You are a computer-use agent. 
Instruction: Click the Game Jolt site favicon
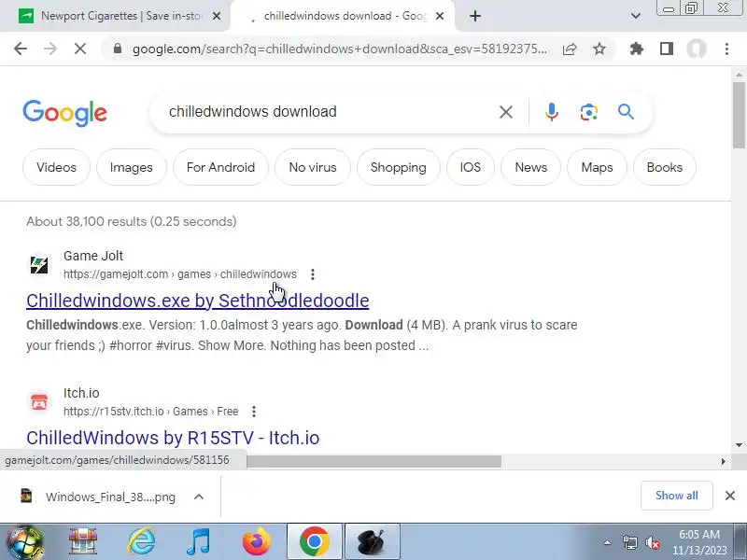pos(39,265)
